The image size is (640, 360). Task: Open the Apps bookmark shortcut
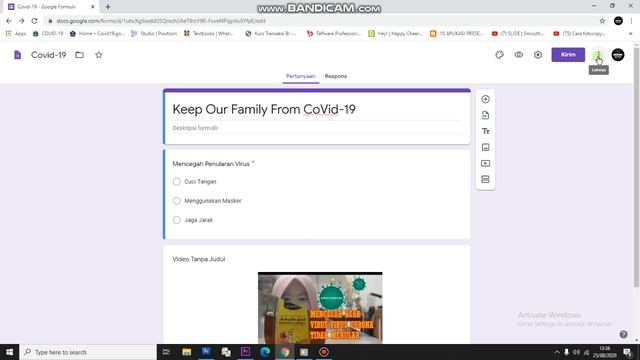[16, 33]
